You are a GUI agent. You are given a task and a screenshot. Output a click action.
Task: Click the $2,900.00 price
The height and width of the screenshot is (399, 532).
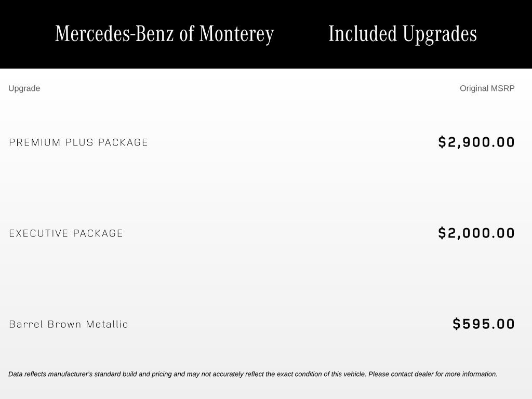(476, 142)
